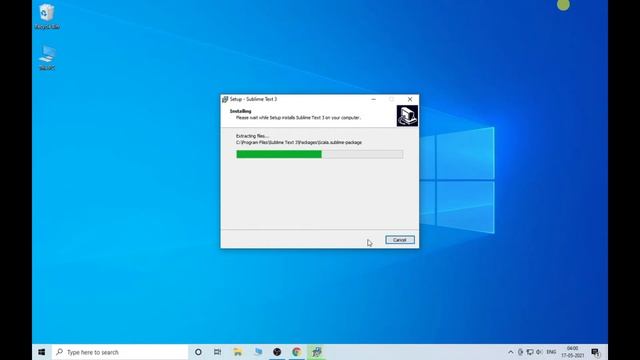Click the file path being extracted to Program Files
Image resolution: width=640 pixels, height=360 pixels.
coord(299,142)
